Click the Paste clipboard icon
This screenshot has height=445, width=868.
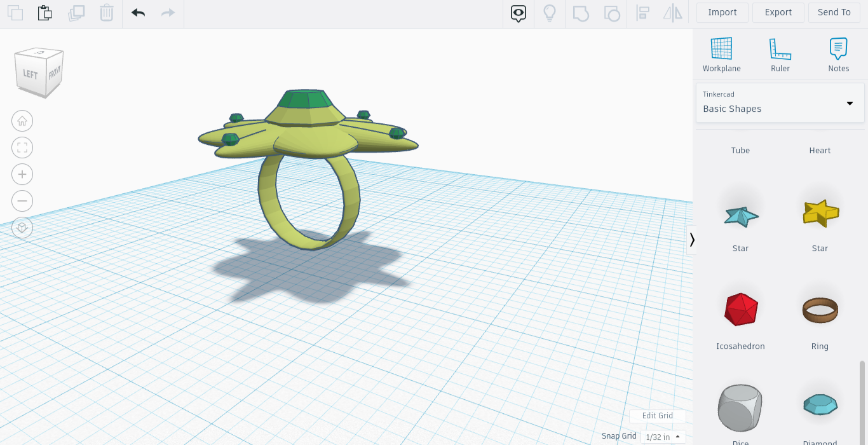44,13
